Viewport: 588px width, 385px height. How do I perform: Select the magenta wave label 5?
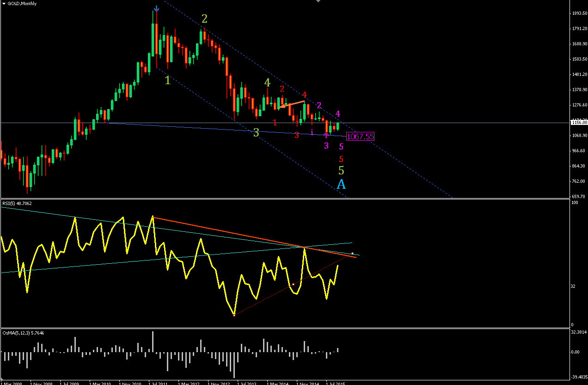pyautogui.click(x=341, y=147)
